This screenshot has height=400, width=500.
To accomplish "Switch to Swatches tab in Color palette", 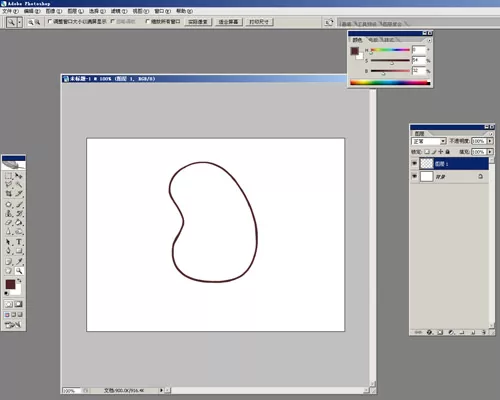I will tap(373, 40).
